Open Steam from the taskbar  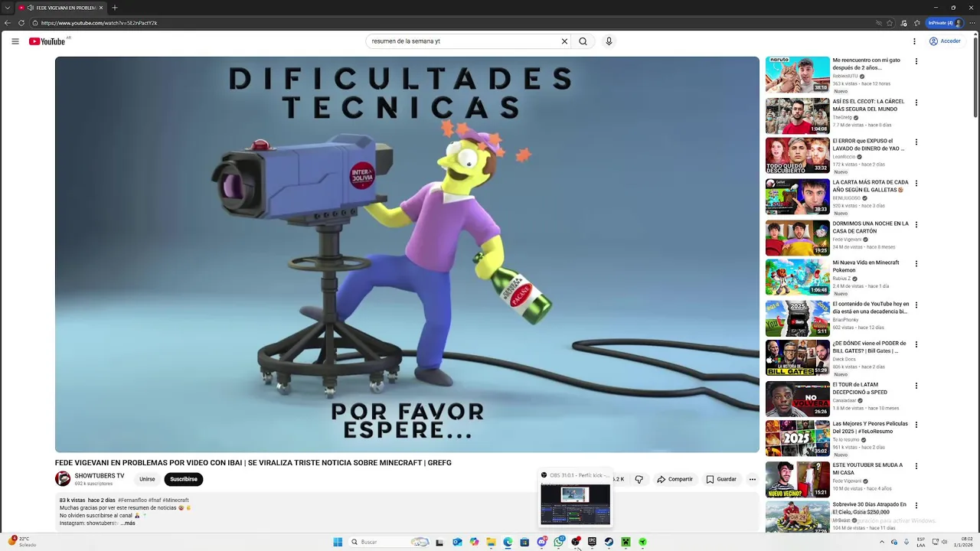click(x=609, y=542)
